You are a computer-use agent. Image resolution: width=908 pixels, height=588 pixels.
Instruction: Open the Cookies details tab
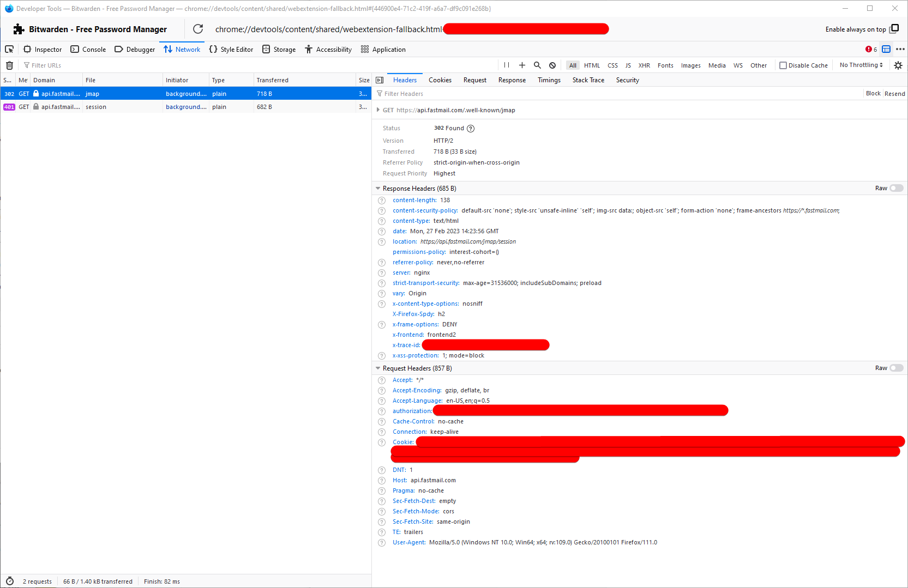point(440,80)
